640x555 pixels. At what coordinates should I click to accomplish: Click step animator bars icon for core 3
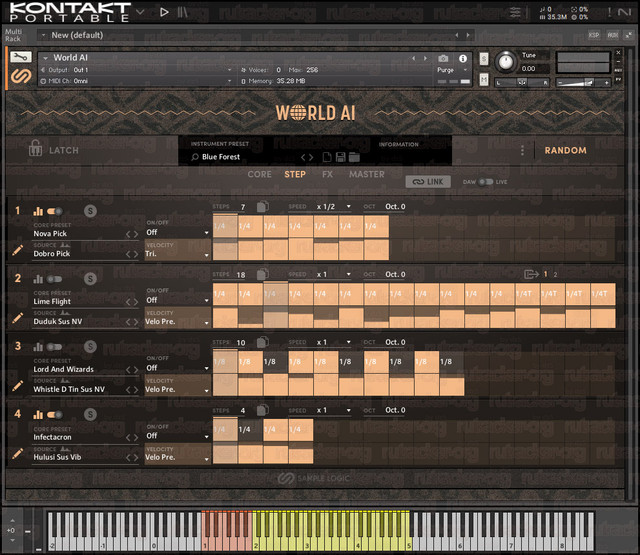click(38, 347)
